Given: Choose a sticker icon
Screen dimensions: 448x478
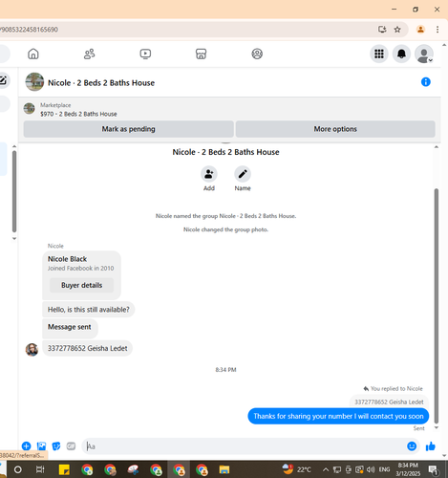Looking at the screenshot, I should [x=56, y=446].
